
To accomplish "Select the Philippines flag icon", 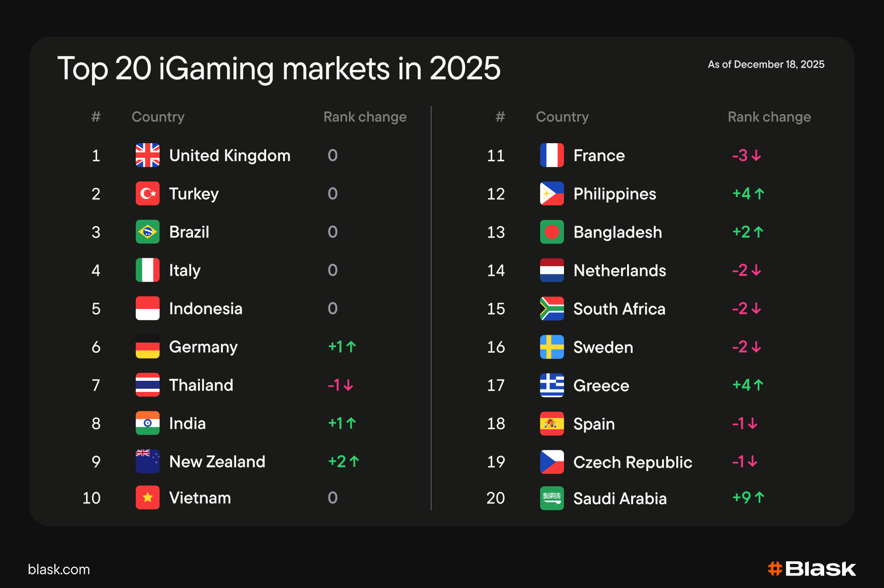I will coord(552,193).
